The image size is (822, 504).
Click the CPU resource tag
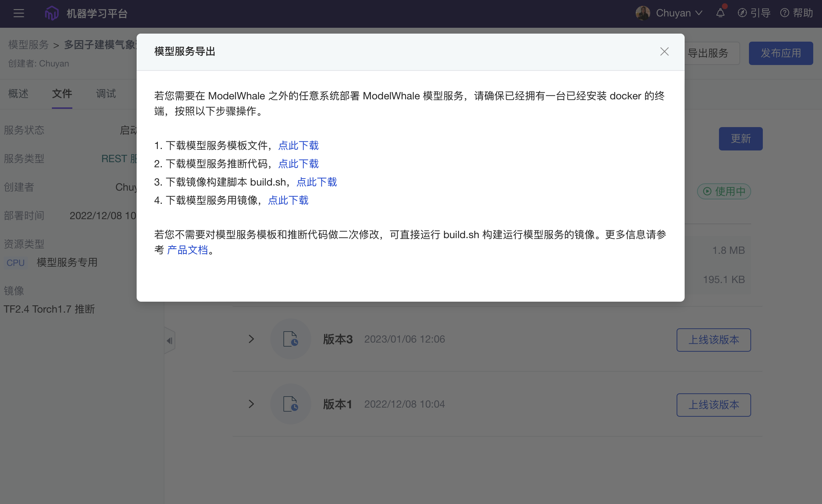[x=15, y=263]
